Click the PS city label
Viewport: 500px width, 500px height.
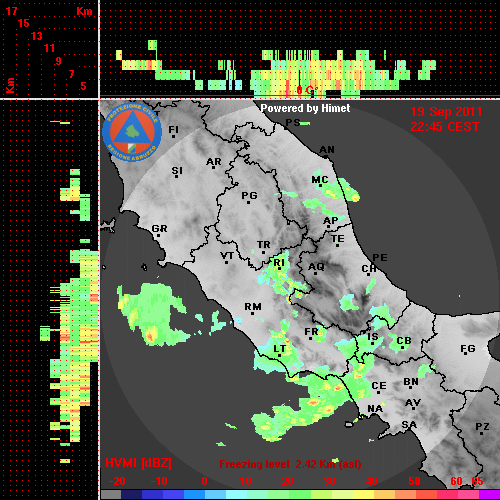pyautogui.click(x=293, y=122)
